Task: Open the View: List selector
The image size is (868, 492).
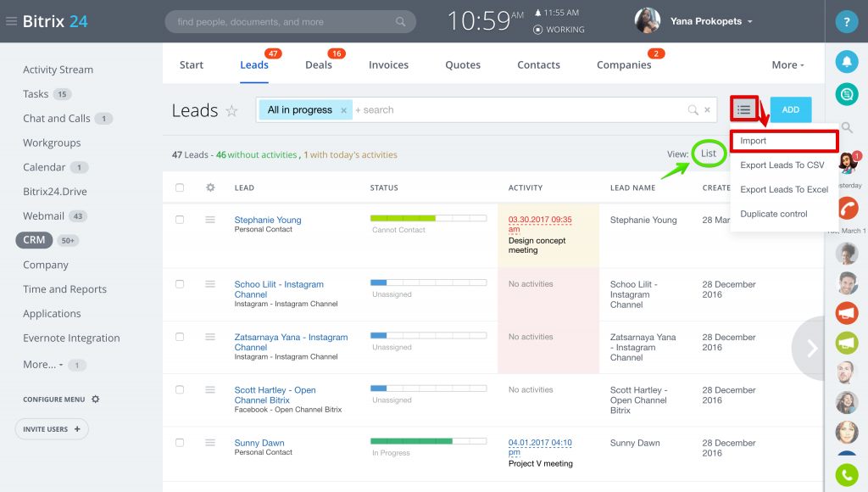Action: point(709,154)
